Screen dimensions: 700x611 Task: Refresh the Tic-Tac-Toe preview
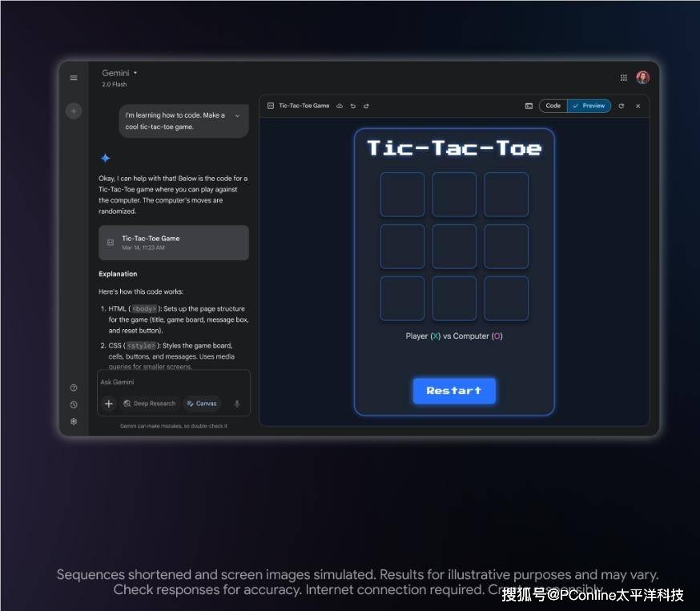click(x=622, y=106)
